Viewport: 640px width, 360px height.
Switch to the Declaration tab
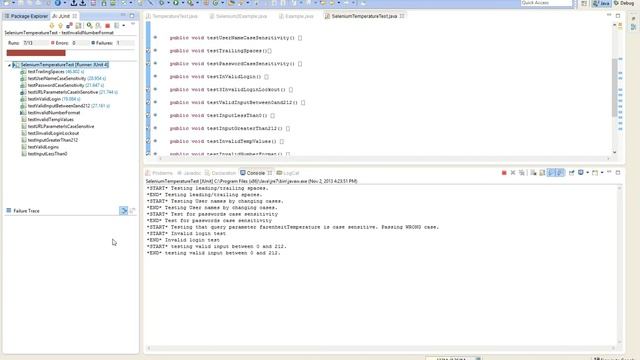tap(220, 173)
